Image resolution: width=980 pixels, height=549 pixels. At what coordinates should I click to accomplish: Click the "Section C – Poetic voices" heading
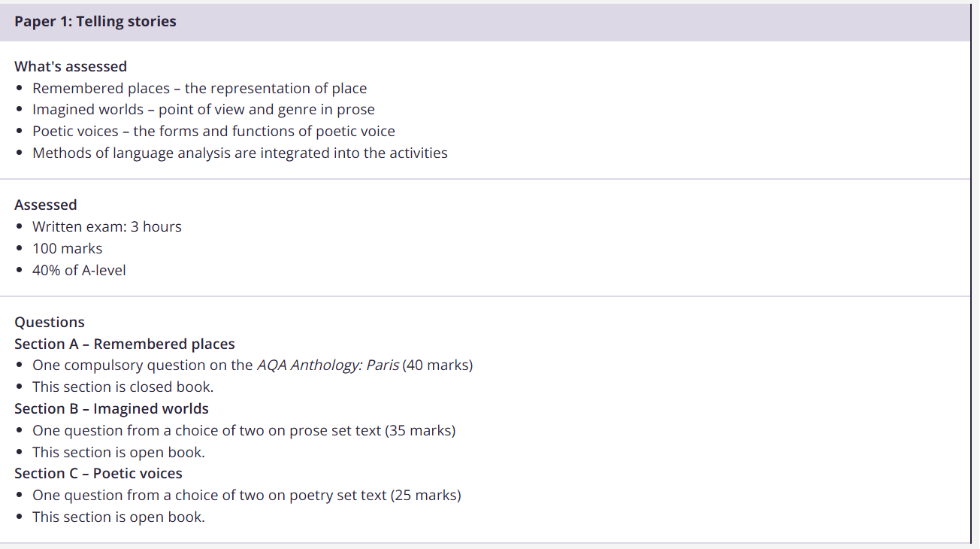coord(98,473)
